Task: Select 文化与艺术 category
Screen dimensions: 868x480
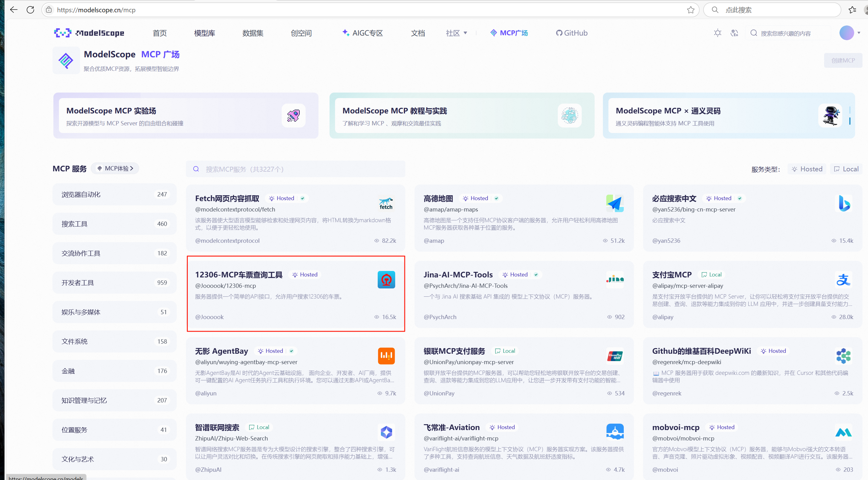Action: click(x=114, y=459)
